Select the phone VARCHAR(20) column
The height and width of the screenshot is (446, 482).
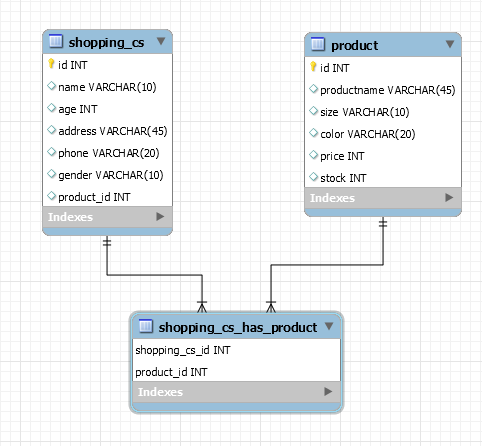[107, 153]
